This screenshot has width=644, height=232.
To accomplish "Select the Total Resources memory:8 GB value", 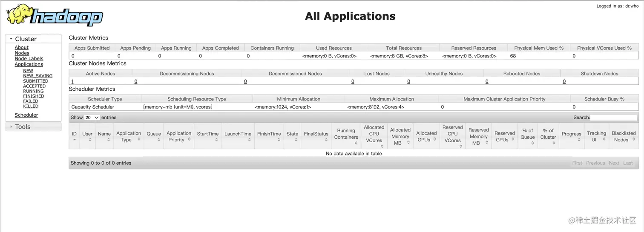I will click(399, 56).
